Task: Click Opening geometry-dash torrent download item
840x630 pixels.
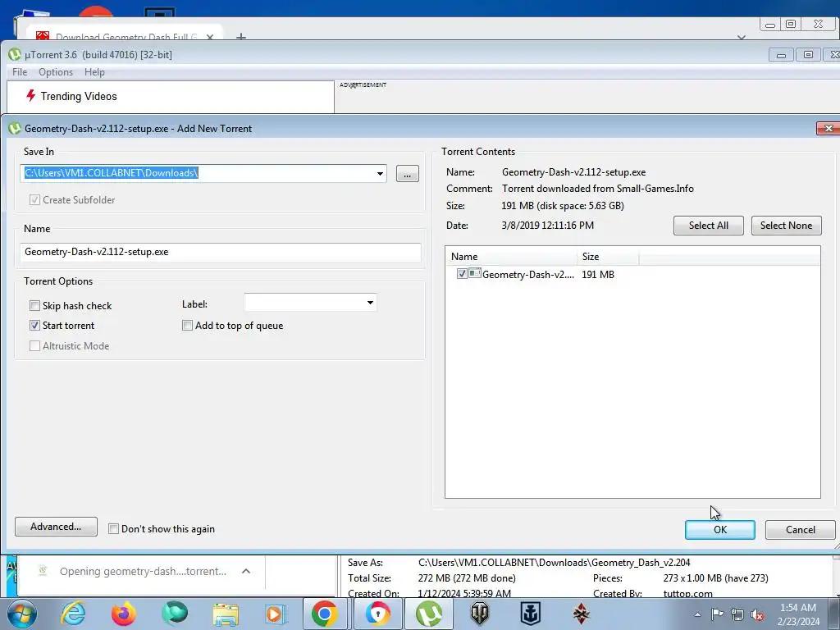Action: click(x=143, y=571)
